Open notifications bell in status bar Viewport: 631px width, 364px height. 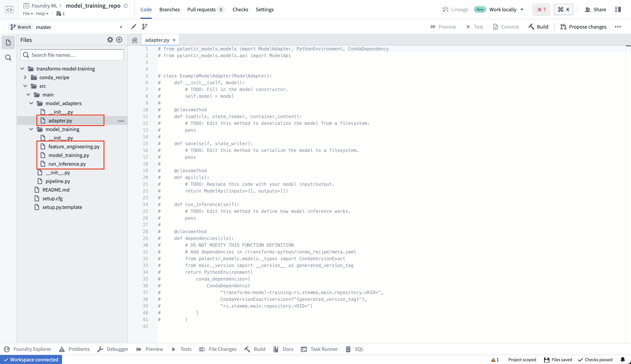623,359
